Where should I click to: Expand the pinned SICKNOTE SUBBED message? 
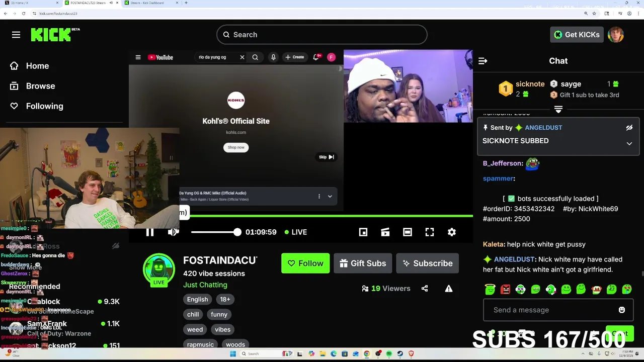[629, 143]
